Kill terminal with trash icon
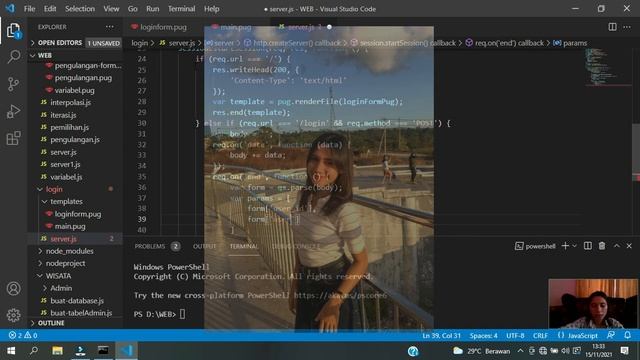Viewport: 640px width, 360px height. coord(602,246)
